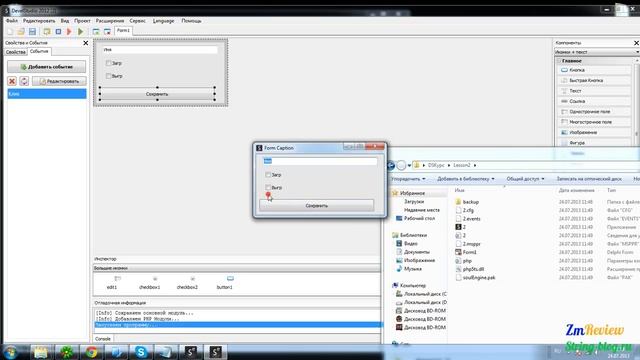This screenshot has width=640, height=360.
Task: Click the green Run arrow toolbar icon
Action: tap(80, 31)
